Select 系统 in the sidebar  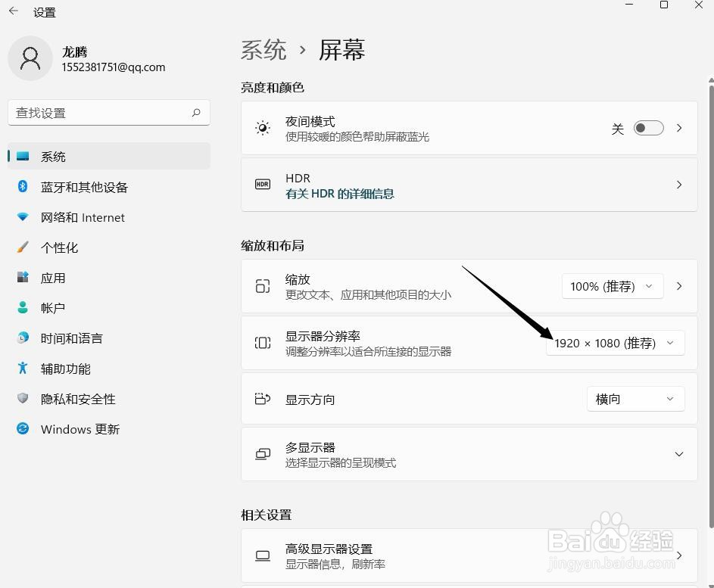[109, 156]
